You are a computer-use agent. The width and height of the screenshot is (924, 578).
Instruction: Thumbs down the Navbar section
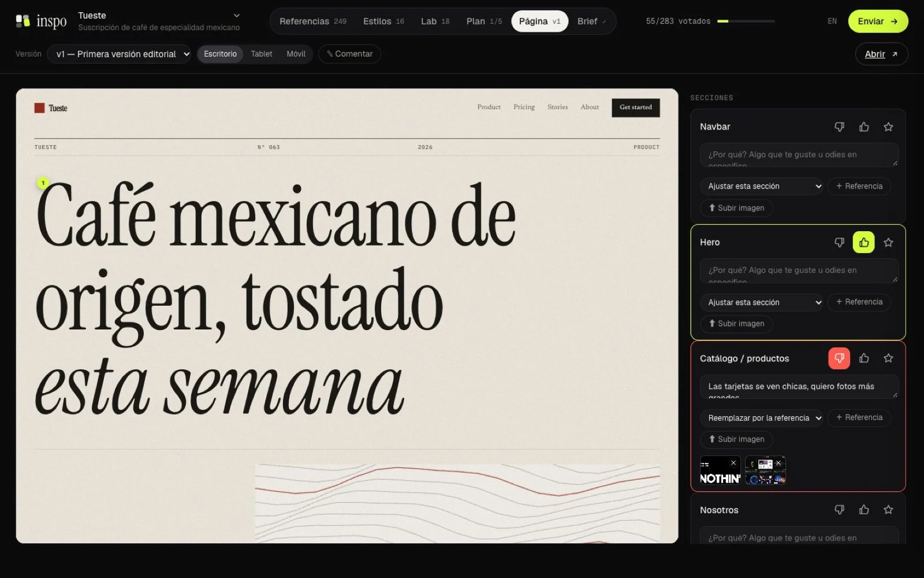pos(839,127)
